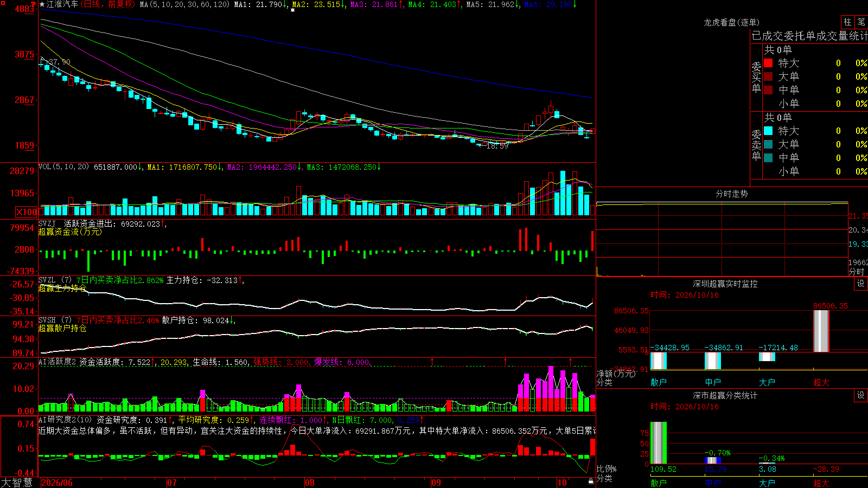Click the 已成交委托单成交量统计 header
868x488 pixels.
(x=809, y=36)
